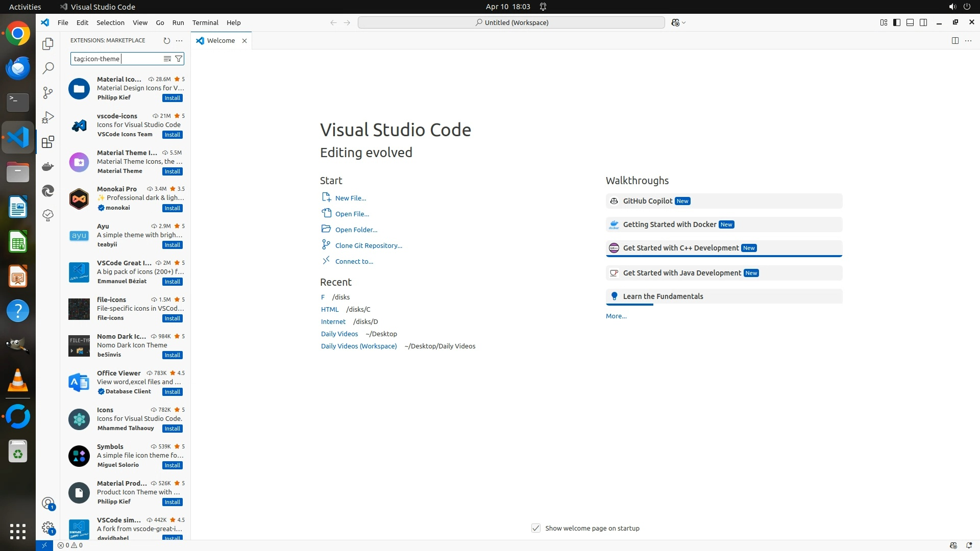Toggle the bottom panel layout button

910,22
